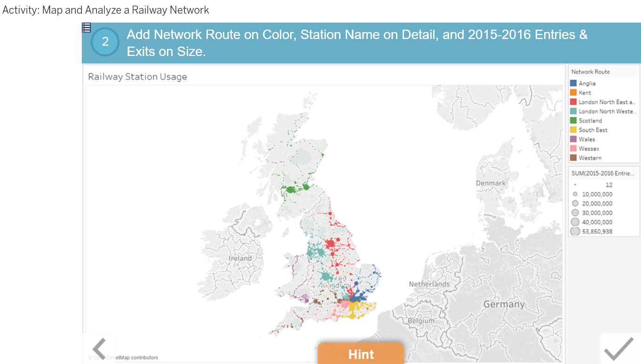
Task: Open the activity instructions list icon
Action: point(86,28)
